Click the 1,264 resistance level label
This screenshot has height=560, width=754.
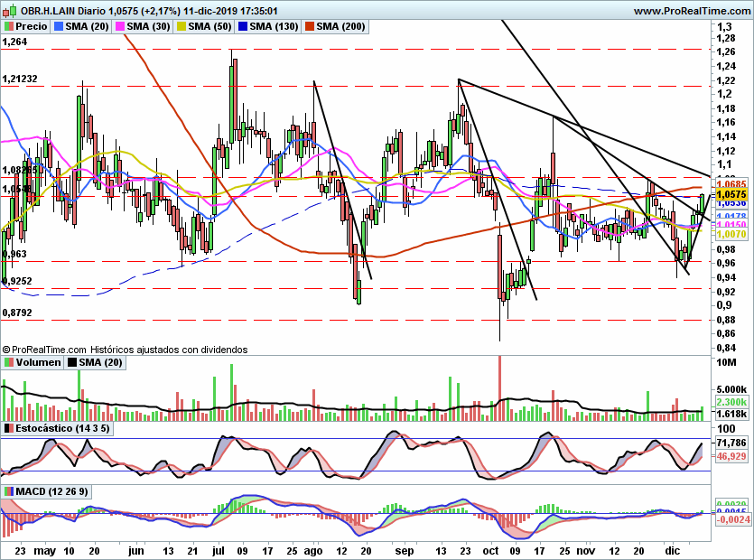point(14,42)
